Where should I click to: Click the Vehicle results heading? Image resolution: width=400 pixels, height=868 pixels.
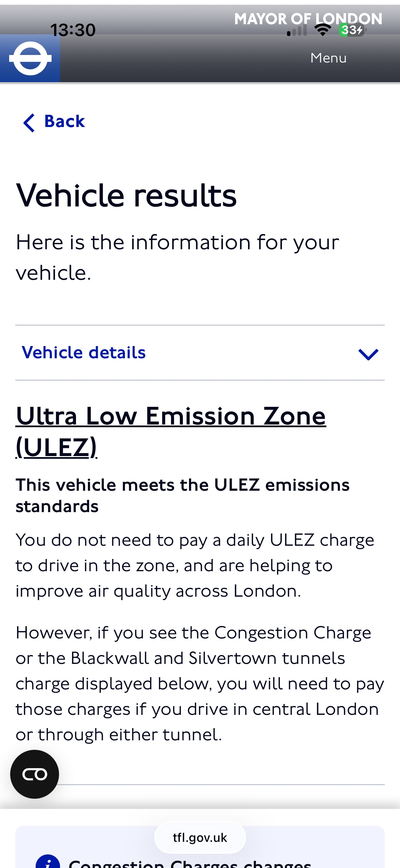tap(126, 196)
